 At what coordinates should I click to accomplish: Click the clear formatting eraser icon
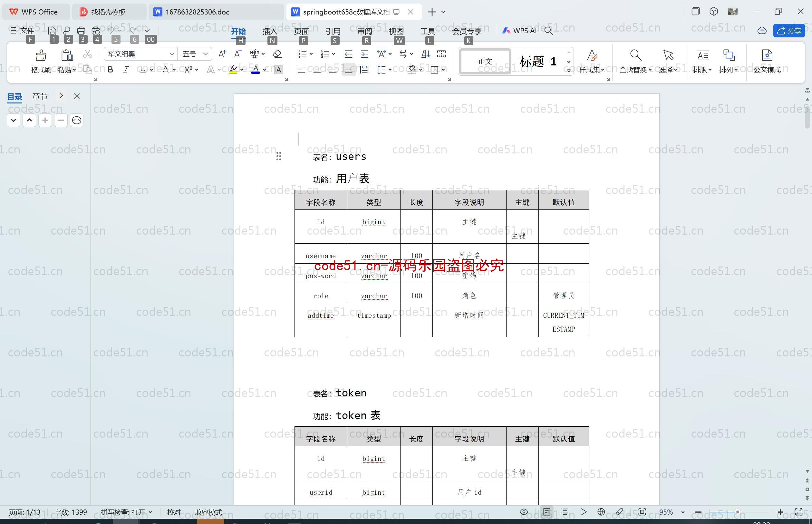pos(277,54)
